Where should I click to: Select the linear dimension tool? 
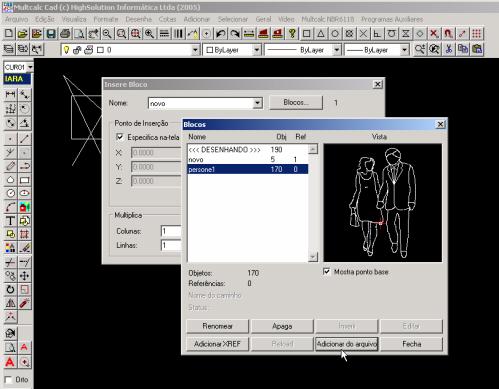10,95
